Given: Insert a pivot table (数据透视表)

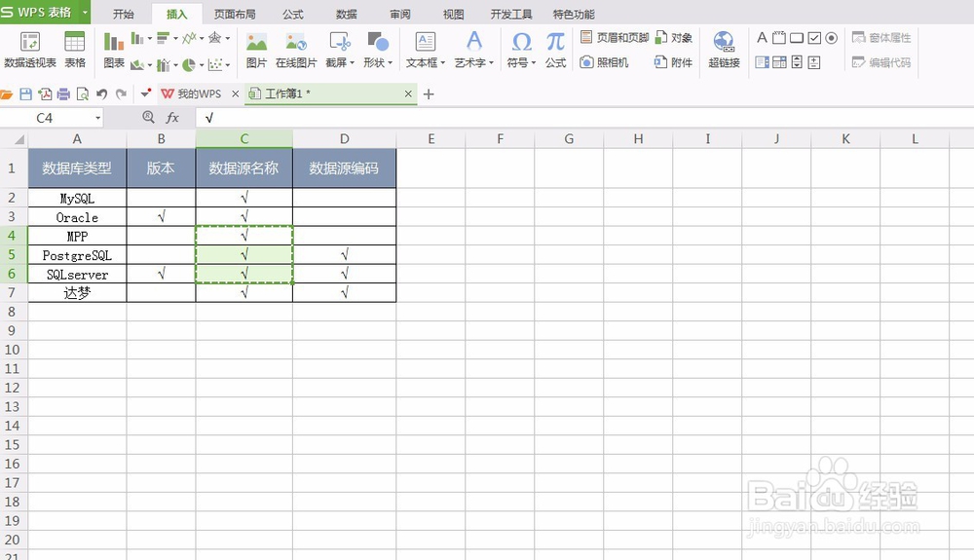Looking at the screenshot, I should click(x=30, y=50).
